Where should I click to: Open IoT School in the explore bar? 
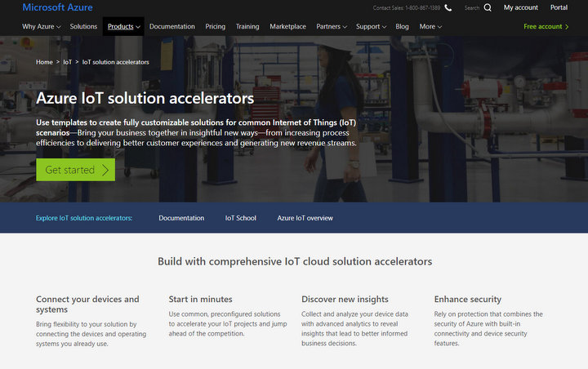241,218
